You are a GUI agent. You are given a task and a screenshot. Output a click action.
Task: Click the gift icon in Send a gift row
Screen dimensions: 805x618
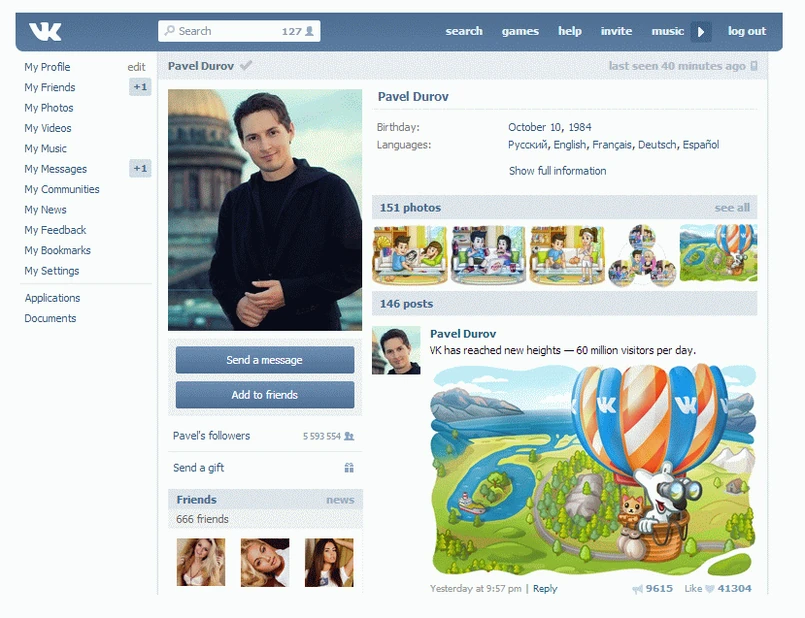[349, 468]
